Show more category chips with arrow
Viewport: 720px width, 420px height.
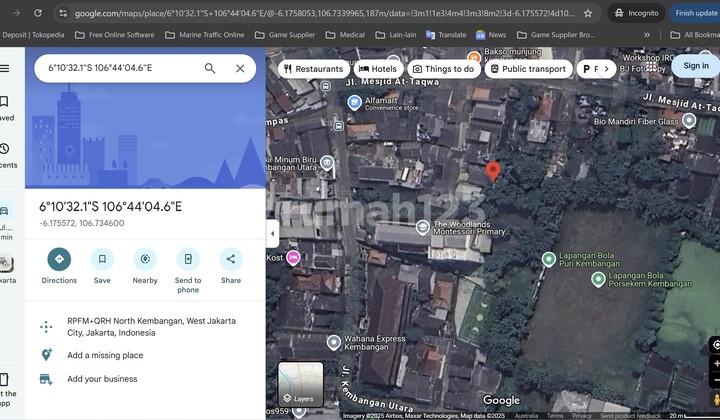[x=607, y=69]
